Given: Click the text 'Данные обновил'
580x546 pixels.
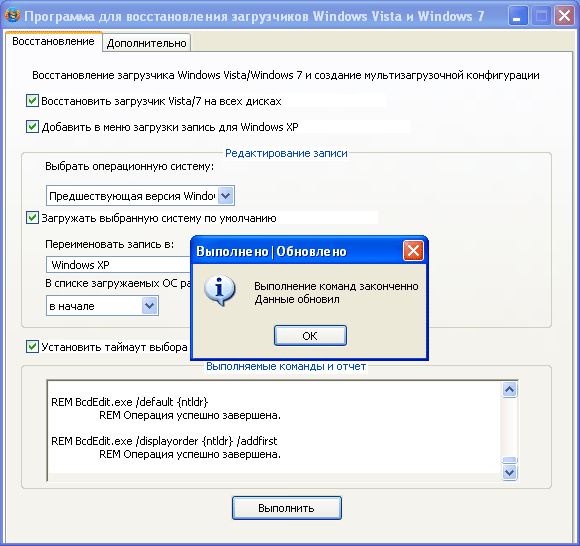Looking at the screenshot, I should [x=297, y=299].
